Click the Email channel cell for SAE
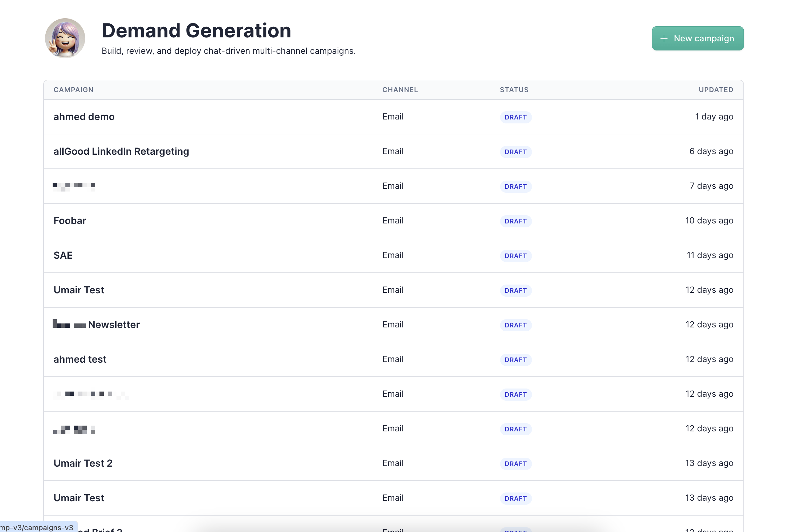Image resolution: width=803 pixels, height=532 pixels. point(393,255)
